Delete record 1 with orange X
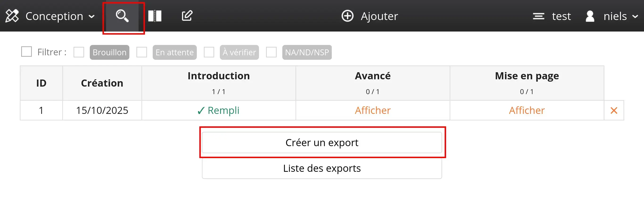 click(614, 110)
